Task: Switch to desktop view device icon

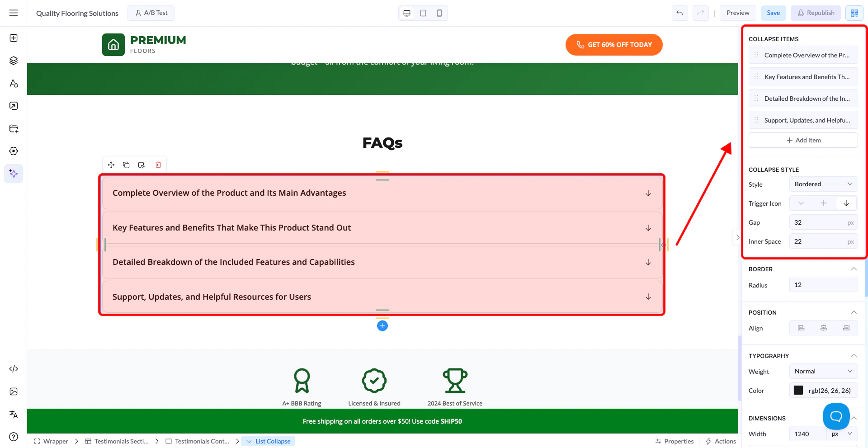Action: (x=407, y=13)
